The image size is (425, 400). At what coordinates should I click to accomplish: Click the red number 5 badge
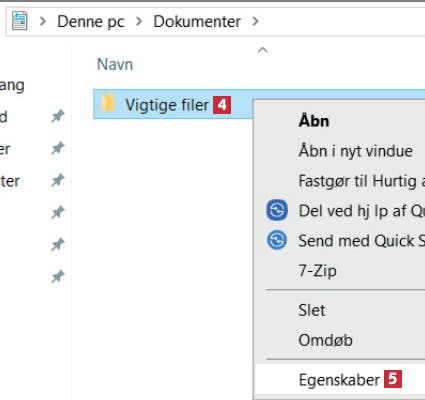click(x=393, y=379)
